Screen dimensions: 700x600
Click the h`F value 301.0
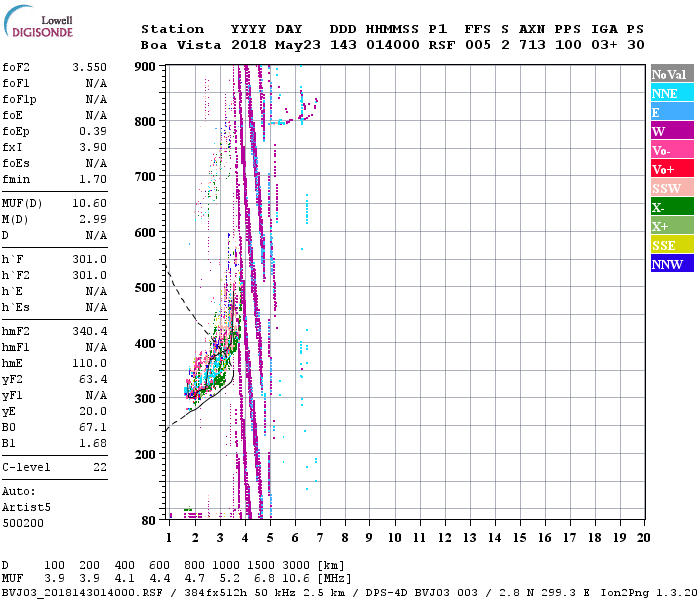click(90, 259)
